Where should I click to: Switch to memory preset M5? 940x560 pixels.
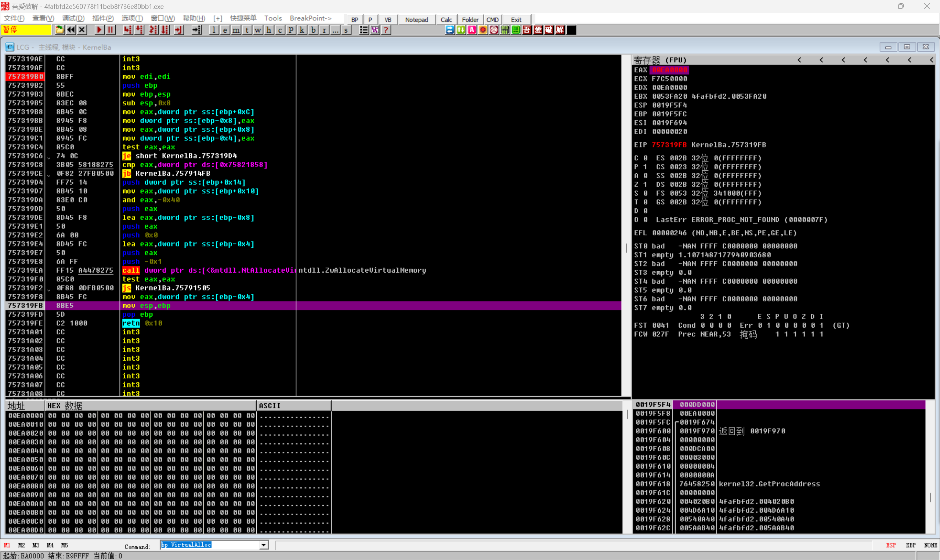tap(64, 545)
